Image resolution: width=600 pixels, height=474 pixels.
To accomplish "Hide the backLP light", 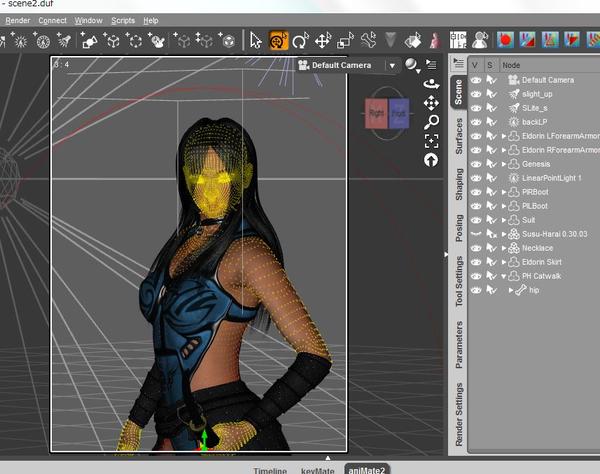I will pyautogui.click(x=476, y=122).
